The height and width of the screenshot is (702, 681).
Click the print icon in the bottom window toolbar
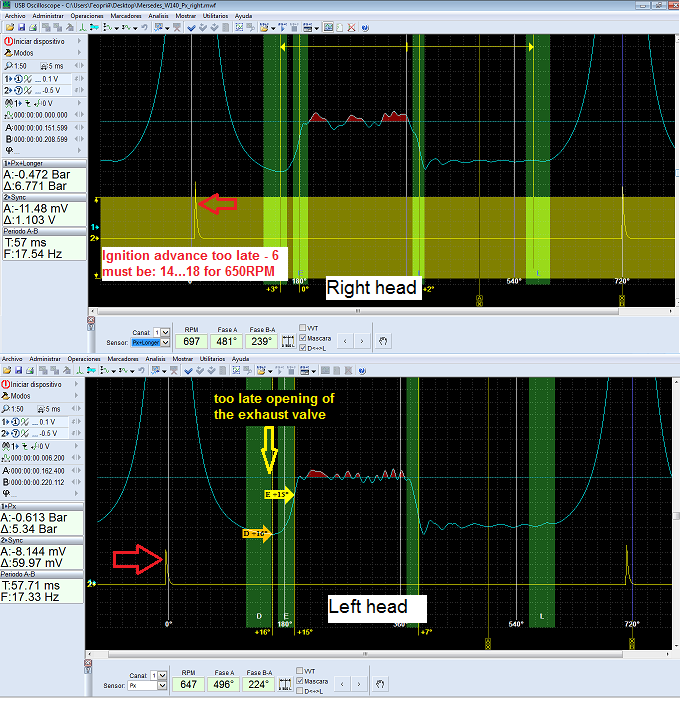(30, 371)
